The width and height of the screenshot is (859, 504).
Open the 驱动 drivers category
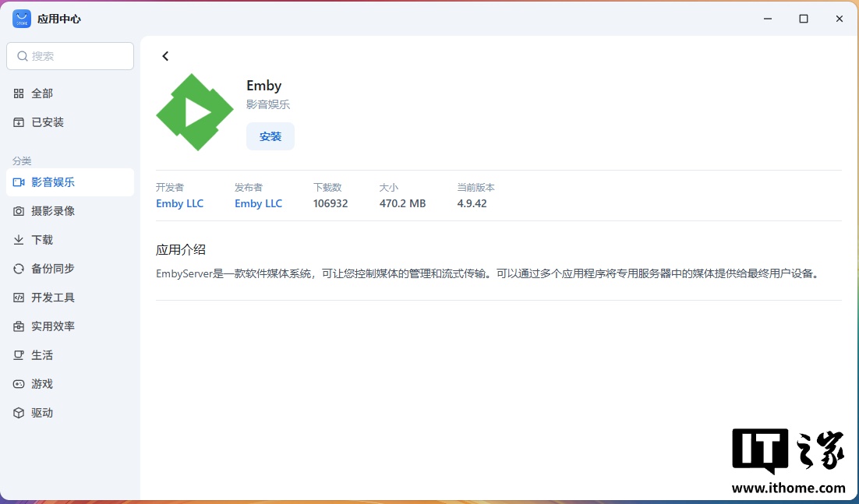(x=42, y=413)
